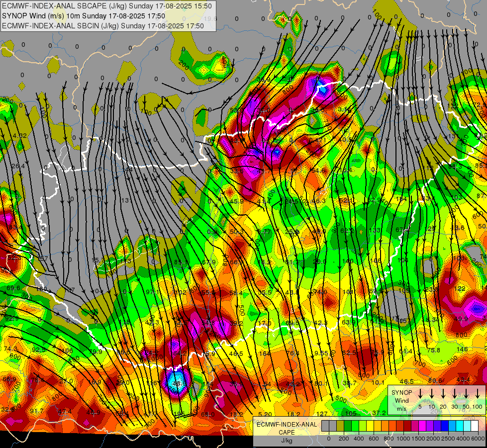
Task: Click the '38.7' value on the map
Action: click(349, 383)
